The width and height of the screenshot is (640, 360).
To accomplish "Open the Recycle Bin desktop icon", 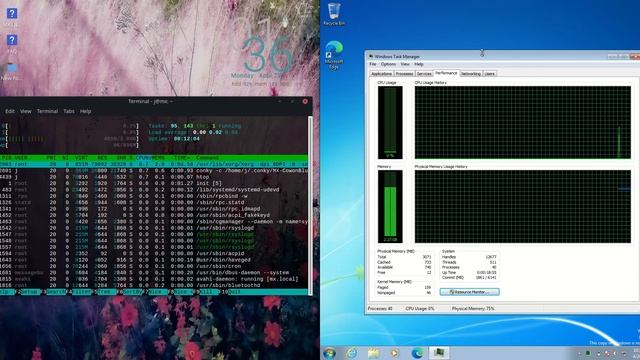I will point(334,14).
